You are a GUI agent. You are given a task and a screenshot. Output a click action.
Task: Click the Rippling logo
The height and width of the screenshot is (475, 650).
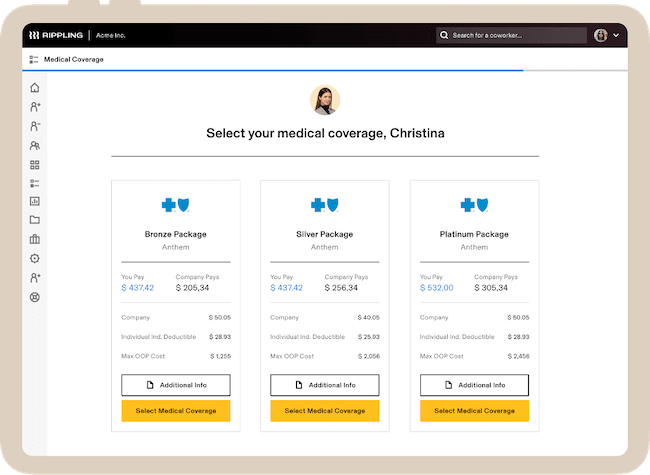pos(56,35)
